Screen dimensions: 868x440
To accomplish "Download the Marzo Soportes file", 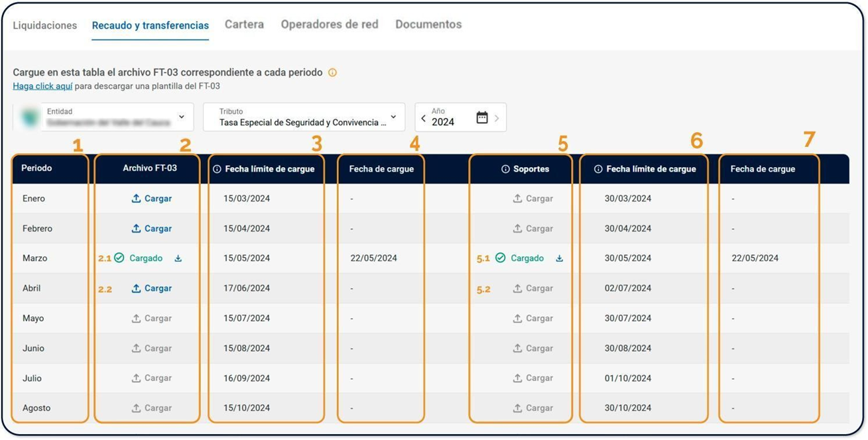I will click(559, 258).
